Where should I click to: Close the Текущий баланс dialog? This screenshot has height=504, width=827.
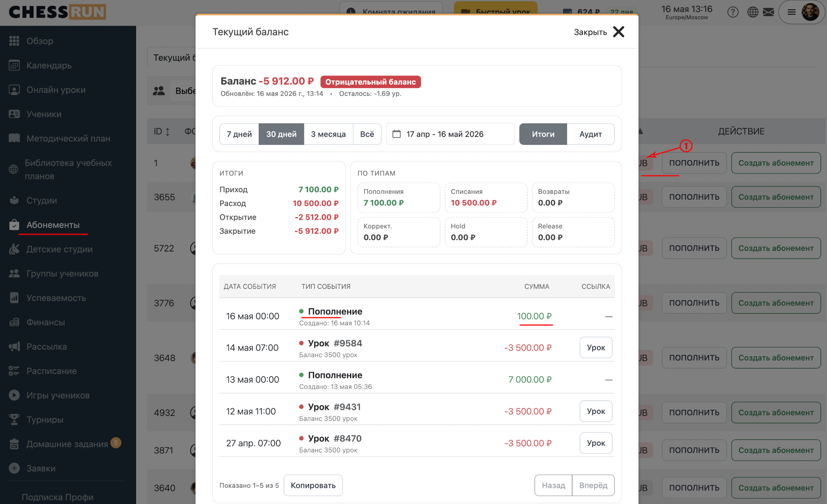tap(599, 32)
